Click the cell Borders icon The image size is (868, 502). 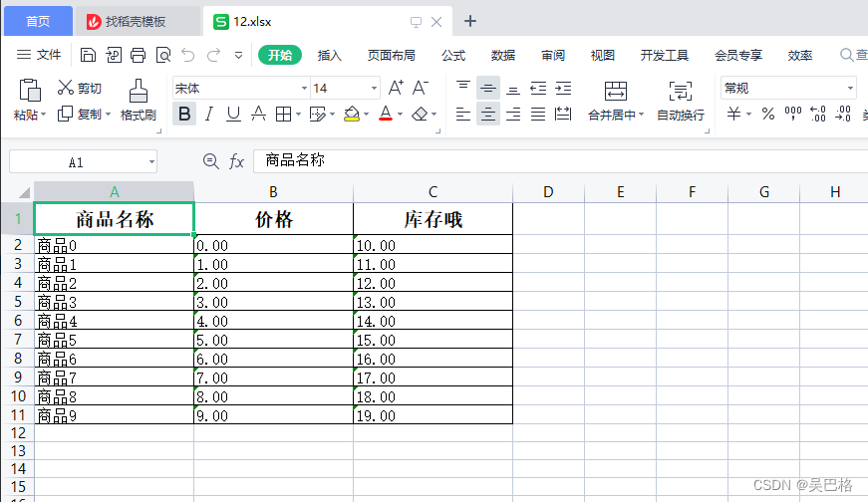[283, 114]
